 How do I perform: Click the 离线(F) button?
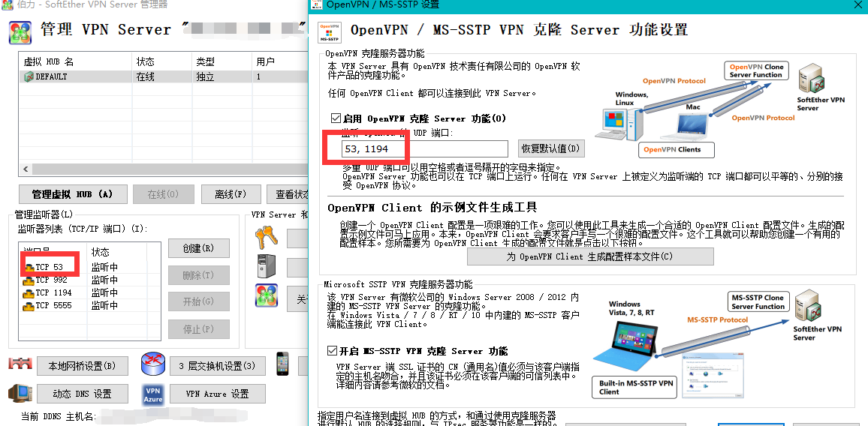[231, 194]
